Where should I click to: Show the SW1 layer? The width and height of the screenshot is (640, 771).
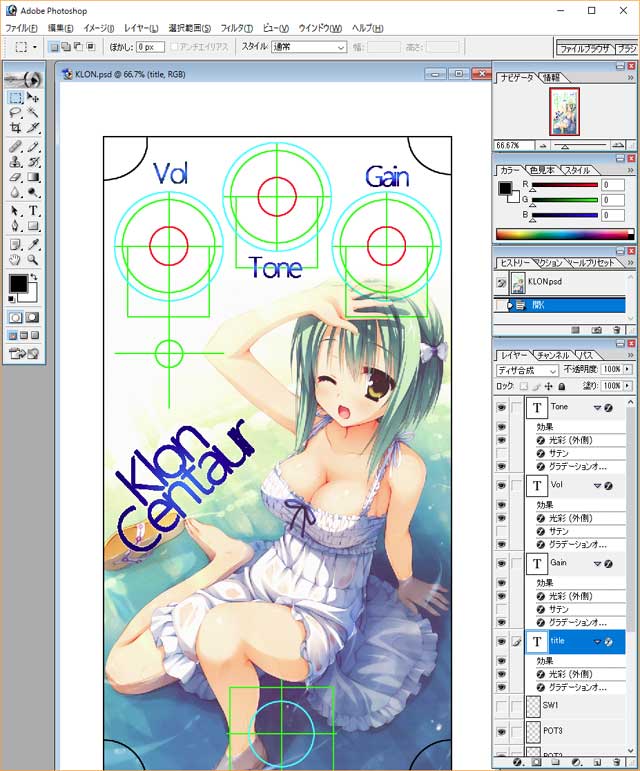click(501, 707)
